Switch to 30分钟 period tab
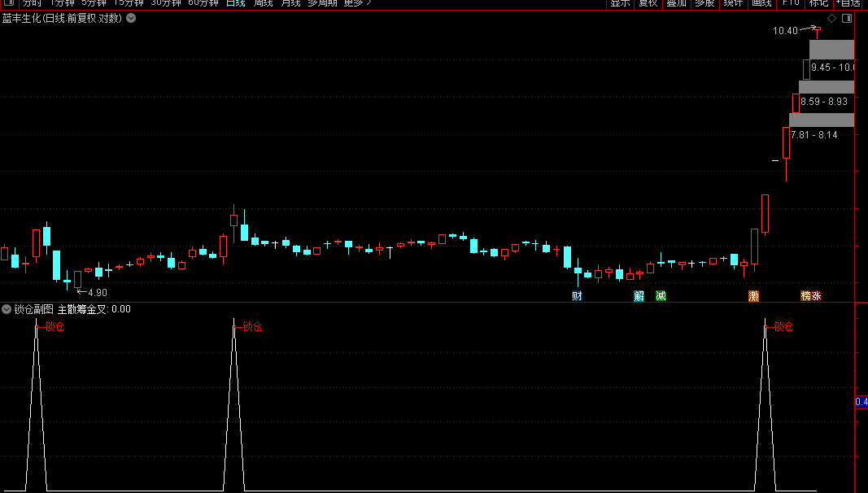The width and height of the screenshot is (868, 493). point(166,2)
